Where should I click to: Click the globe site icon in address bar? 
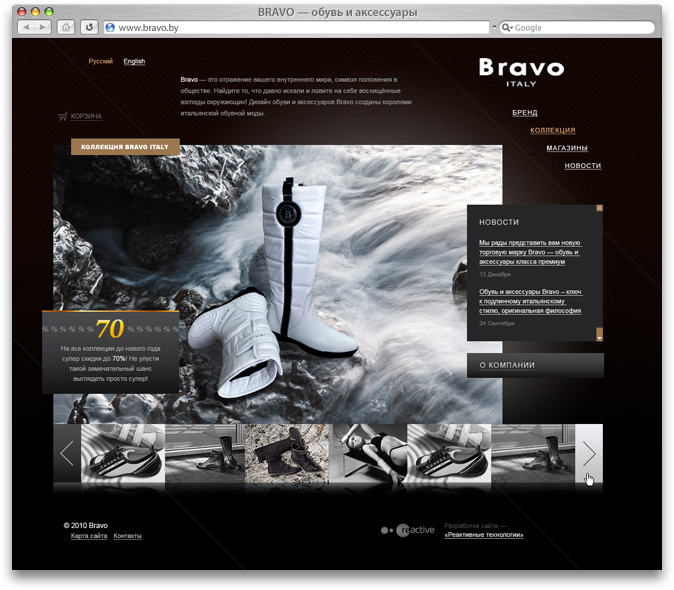click(110, 28)
